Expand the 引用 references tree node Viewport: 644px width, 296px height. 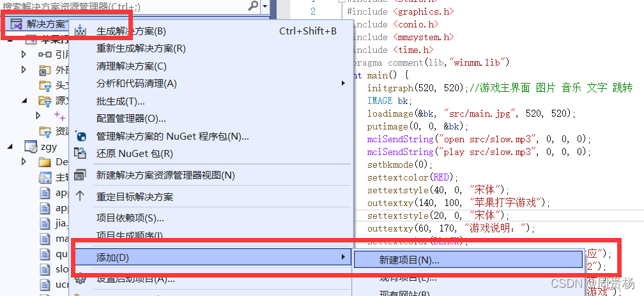24,54
